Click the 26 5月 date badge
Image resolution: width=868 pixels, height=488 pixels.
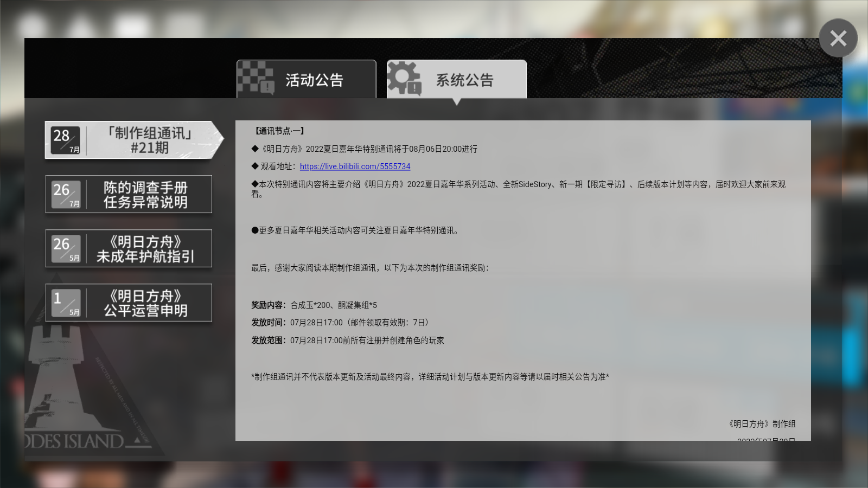coord(66,249)
